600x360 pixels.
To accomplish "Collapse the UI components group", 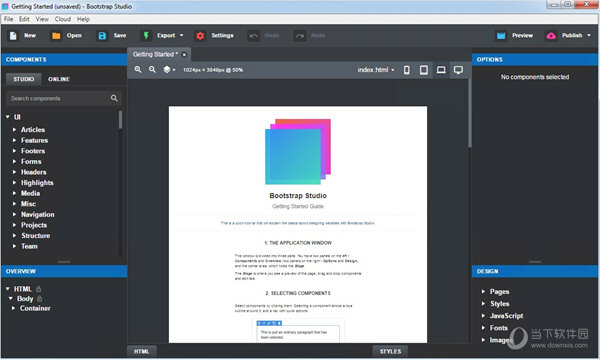I will click(x=8, y=117).
